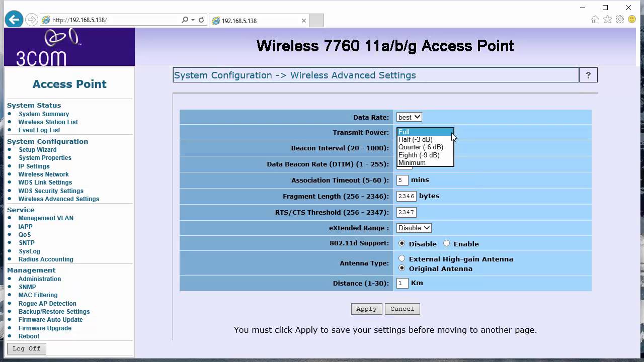Choose Full transmit power option
Image resolution: width=644 pixels, height=362 pixels.
tap(425, 132)
